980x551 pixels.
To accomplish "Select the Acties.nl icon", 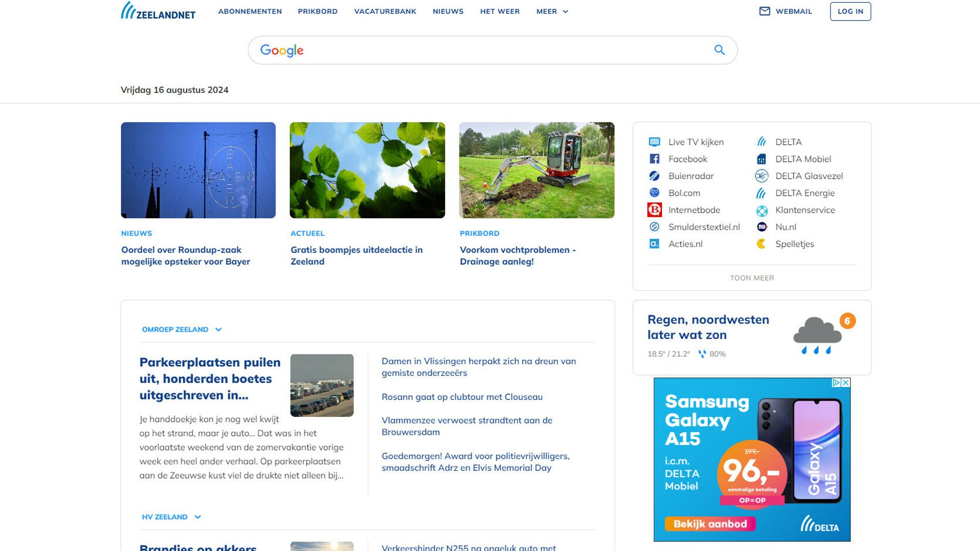I will 655,244.
